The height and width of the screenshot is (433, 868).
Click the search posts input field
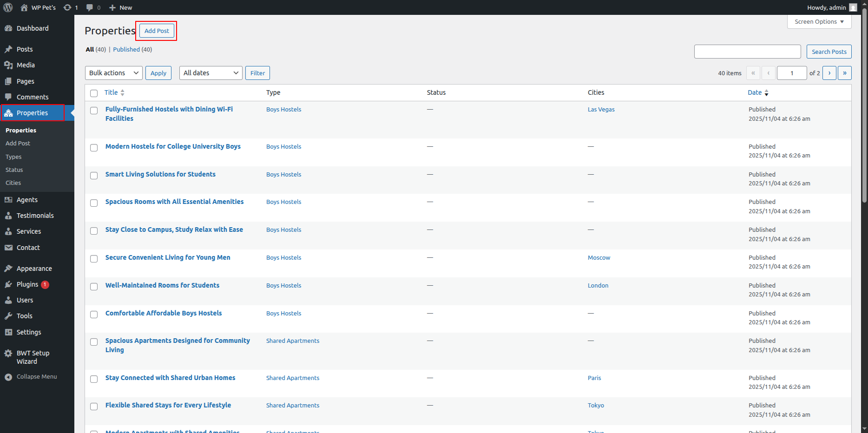747,52
